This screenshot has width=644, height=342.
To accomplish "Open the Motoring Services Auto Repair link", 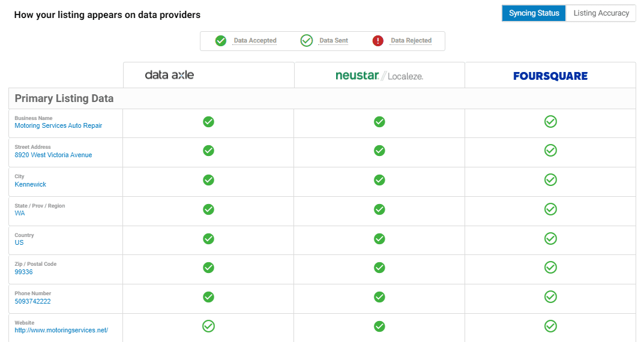I will coord(58,125).
